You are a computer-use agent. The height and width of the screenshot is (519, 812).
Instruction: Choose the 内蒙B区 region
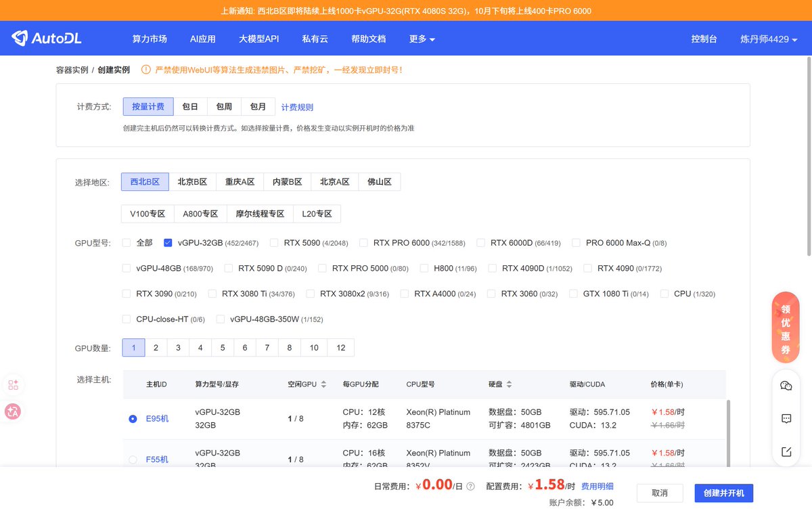[x=287, y=181]
